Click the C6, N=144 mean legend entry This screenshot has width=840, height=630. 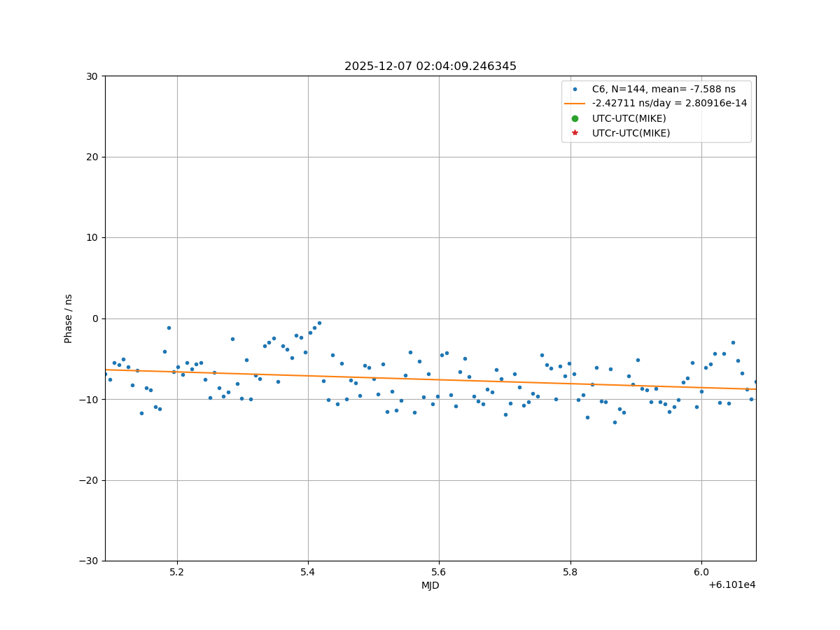[664, 89]
